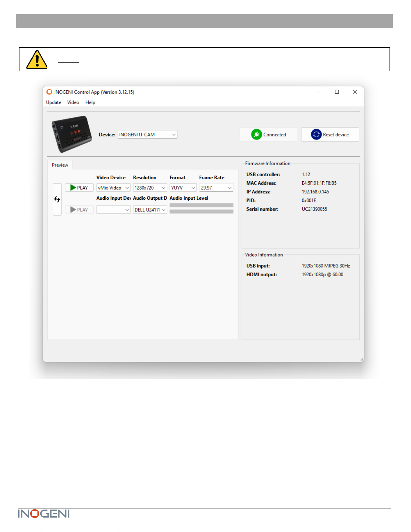Open the Audio Output dropdown showing DELL U2417
The image size is (411, 532).
pyautogui.click(x=150, y=210)
